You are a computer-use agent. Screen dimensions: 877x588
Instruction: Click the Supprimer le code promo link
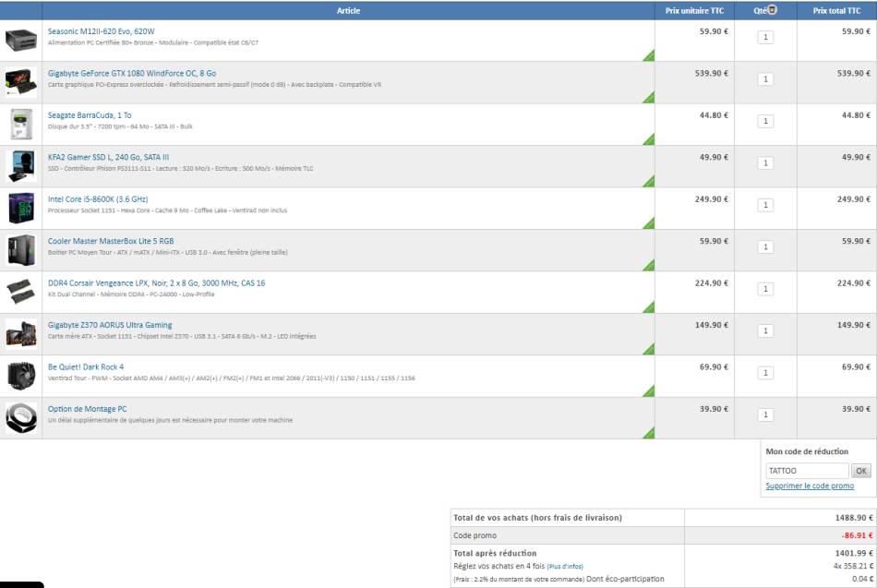click(x=810, y=486)
